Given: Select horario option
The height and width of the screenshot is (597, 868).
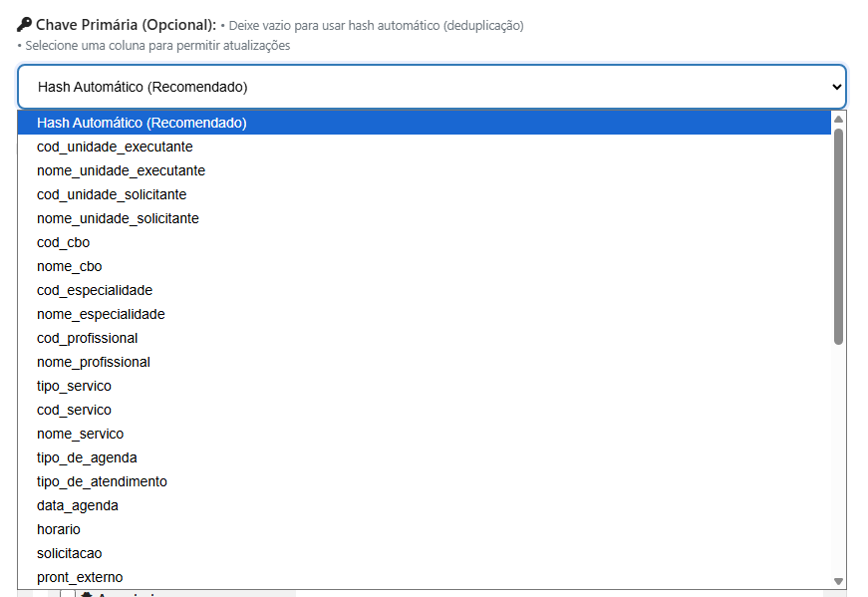Looking at the screenshot, I should (x=59, y=529).
